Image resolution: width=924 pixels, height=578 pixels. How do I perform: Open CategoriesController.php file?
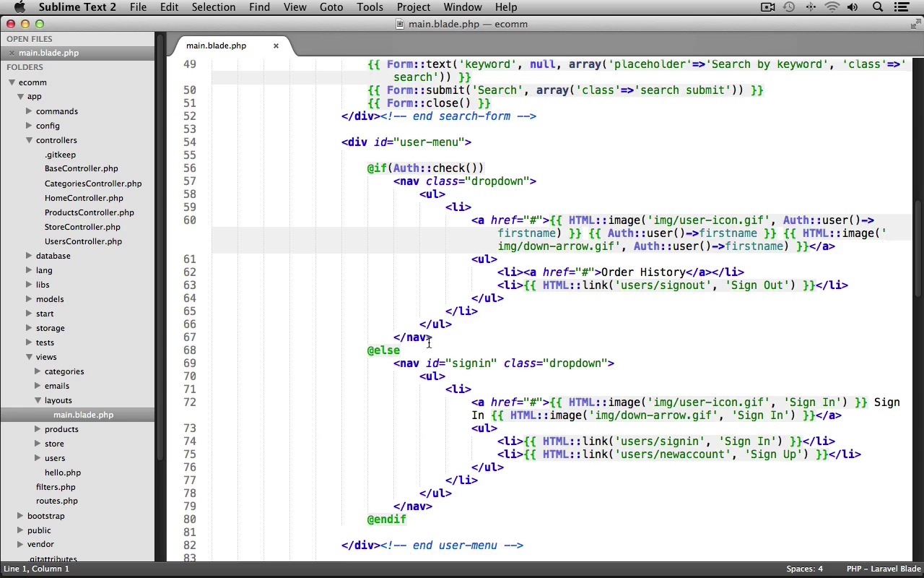click(x=93, y=184)
